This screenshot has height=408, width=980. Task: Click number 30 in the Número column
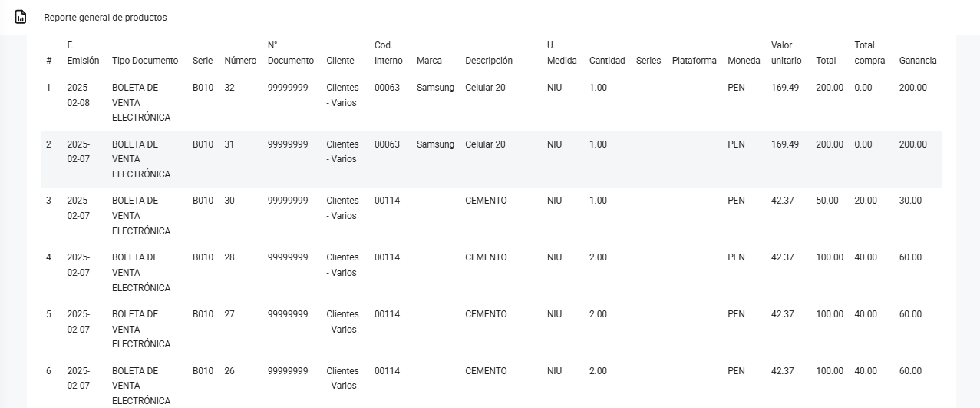click(x=229, y=201)
